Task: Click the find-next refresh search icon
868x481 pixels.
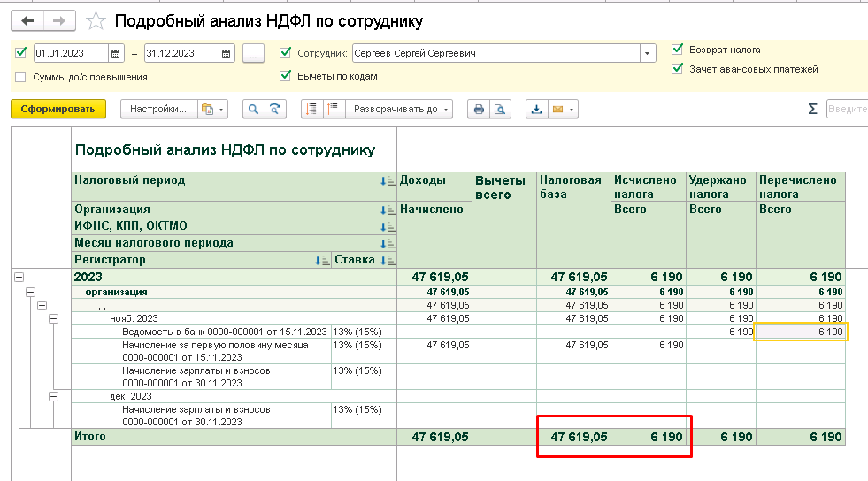Action: (275, 109)
